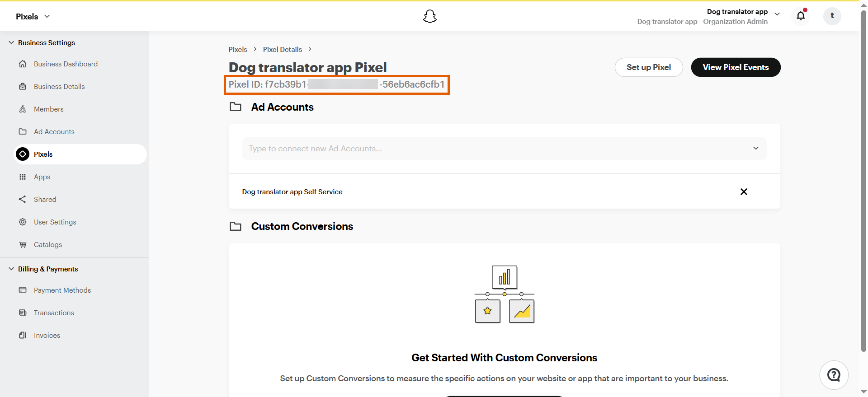Image resolution: width=868 pixels, height=397 pixels.
Task: Click the User Settings gear icon
Action: click(x=23, y=222)
